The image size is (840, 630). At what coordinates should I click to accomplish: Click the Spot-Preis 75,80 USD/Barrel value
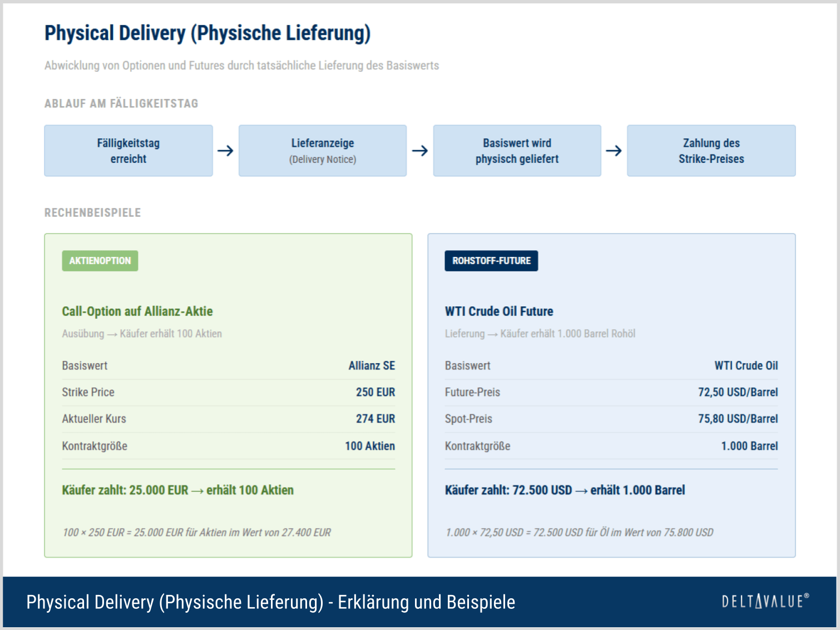(738, 419)
